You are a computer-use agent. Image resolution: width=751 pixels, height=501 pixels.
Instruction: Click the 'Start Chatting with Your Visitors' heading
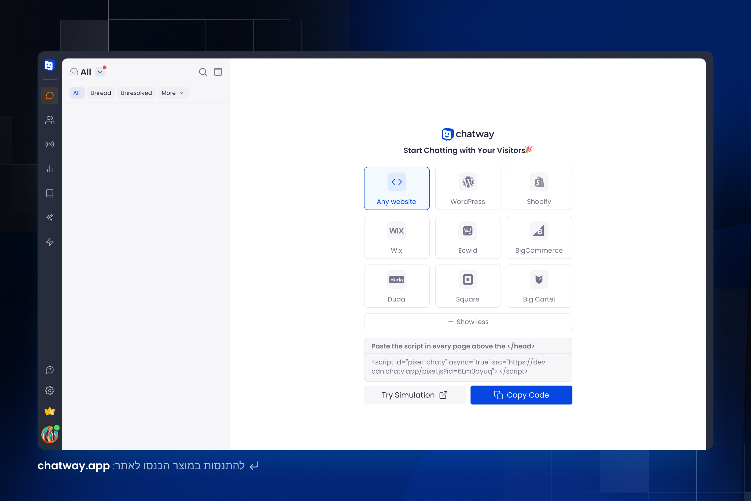click(x=468, y=150)
